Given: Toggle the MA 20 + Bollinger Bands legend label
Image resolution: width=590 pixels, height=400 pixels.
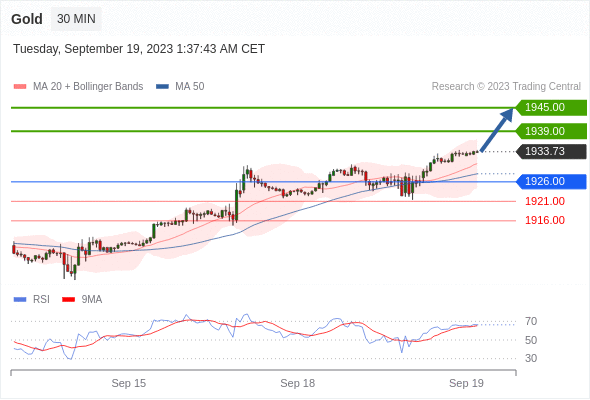Looking at the screenshot, I should coord(88,87).
